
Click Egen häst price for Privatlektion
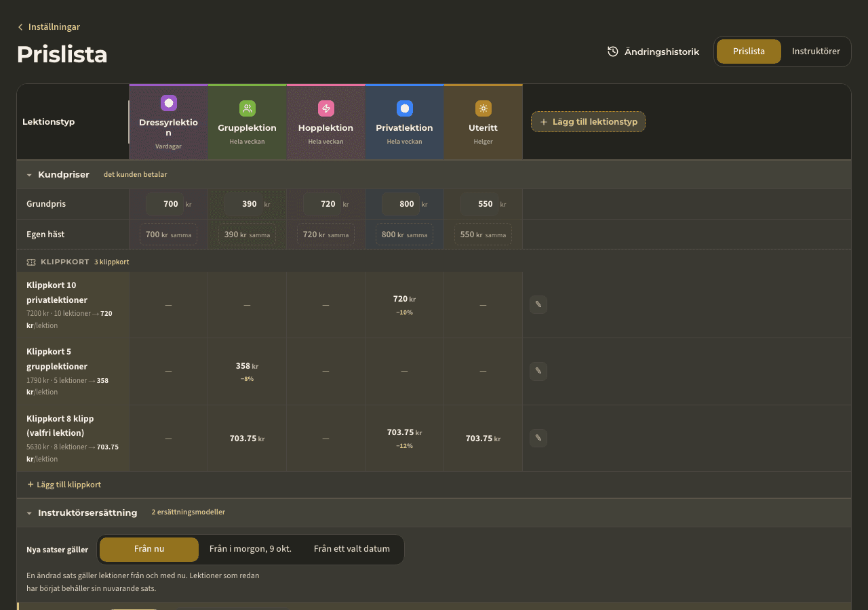tap(405, 235)
